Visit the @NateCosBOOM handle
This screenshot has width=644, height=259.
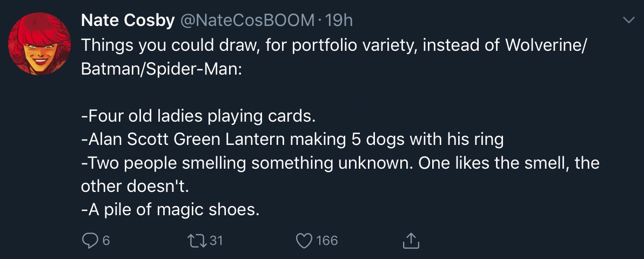tap(247, 21)
